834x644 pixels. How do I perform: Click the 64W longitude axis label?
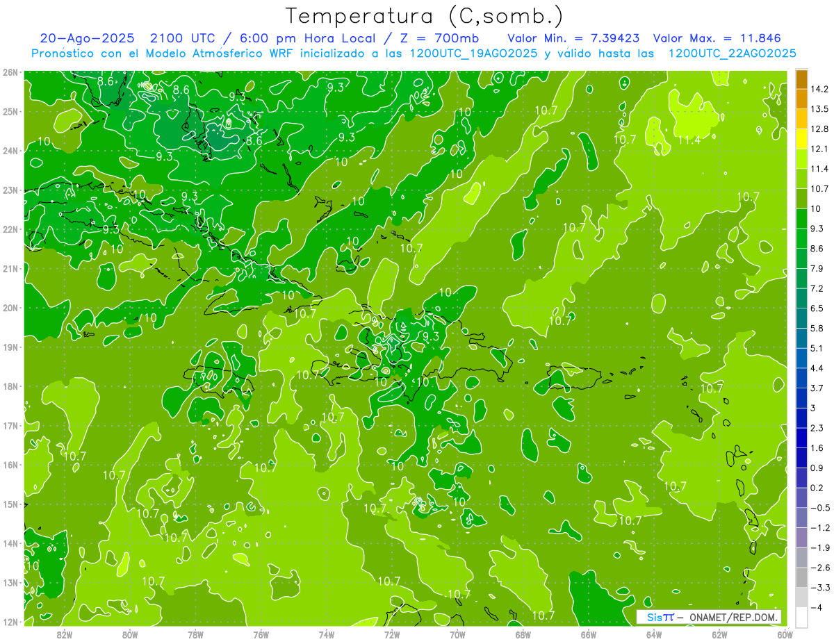coord(654,634)
